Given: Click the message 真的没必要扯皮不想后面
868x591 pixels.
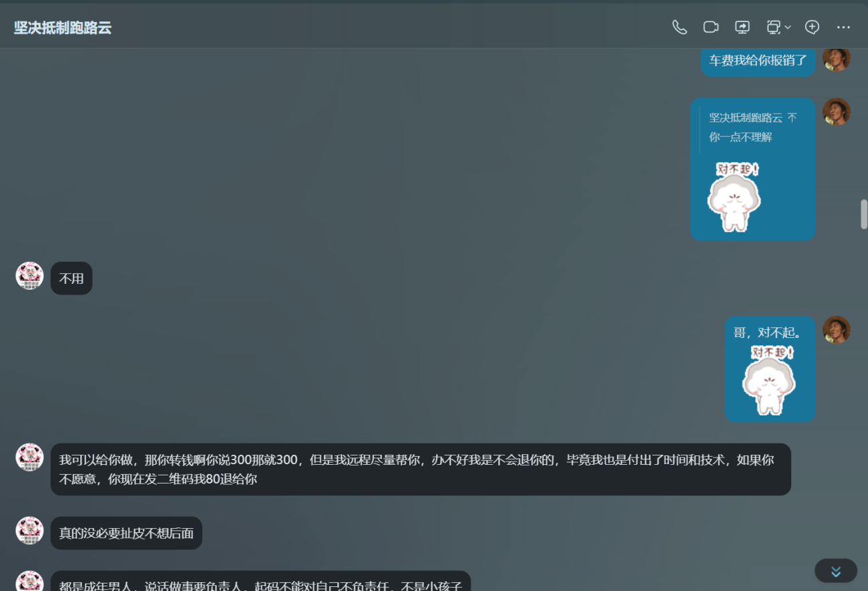Looking at the screenshot, I should click(x=126, y=533).
